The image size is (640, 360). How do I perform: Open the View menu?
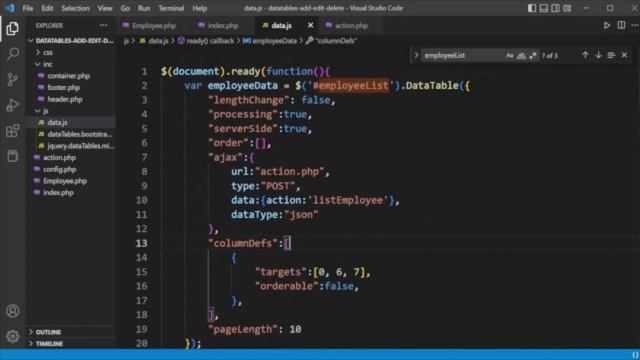pyautogui.click(x=104, y=8)
